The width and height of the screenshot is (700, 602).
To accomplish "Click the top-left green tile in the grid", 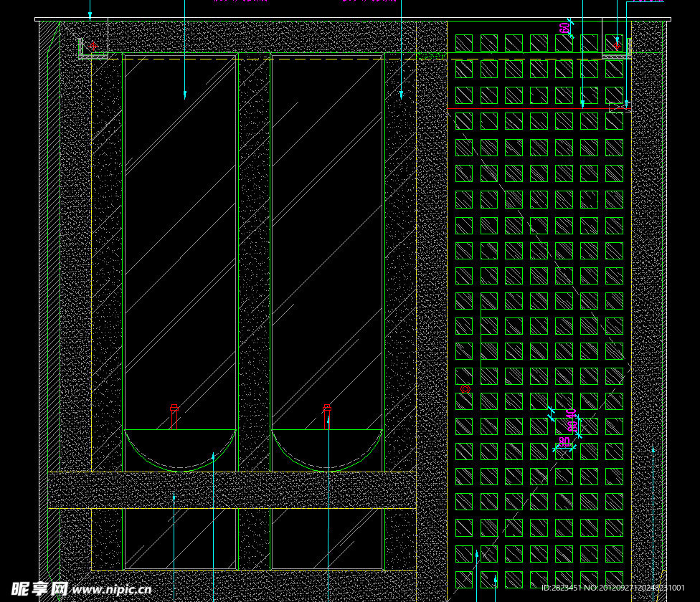I will point(464,43).
